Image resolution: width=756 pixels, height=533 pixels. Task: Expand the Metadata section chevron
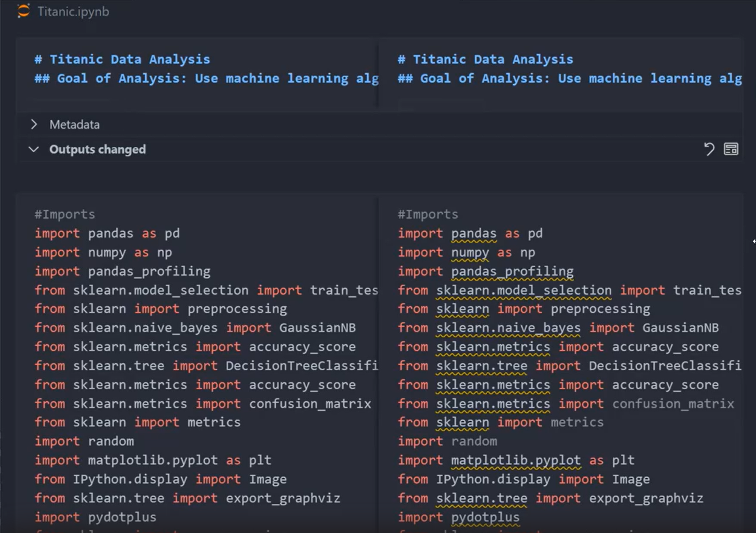point(34,124)
